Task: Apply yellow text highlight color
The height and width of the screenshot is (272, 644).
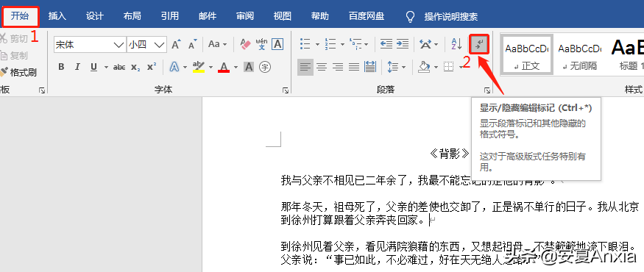Action: tap(199, 67)
